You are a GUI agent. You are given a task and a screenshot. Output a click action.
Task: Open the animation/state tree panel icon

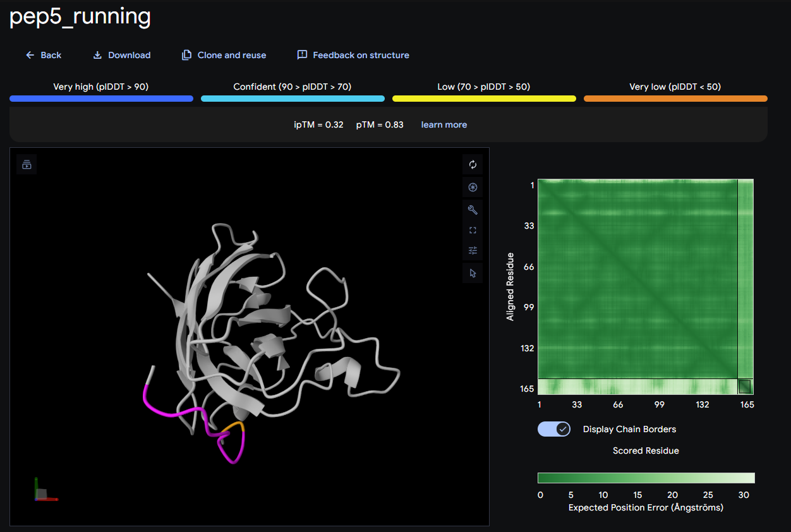[x=27, y=164]
